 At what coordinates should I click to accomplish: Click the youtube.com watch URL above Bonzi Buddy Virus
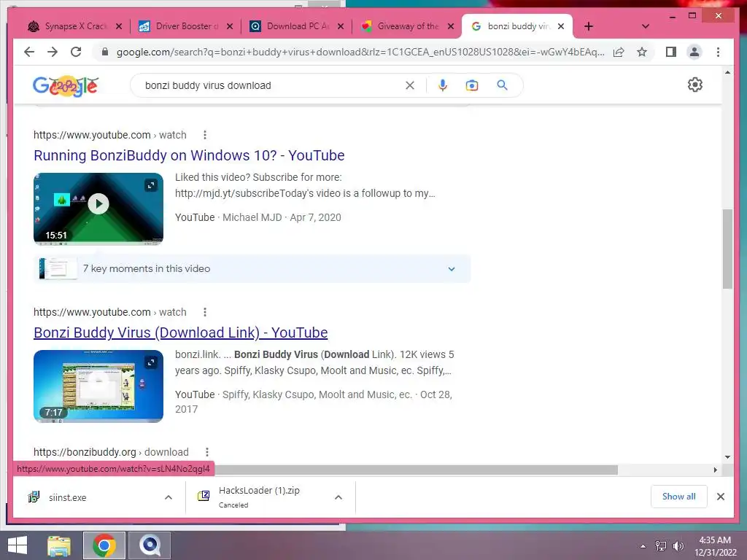pos(109,312)
